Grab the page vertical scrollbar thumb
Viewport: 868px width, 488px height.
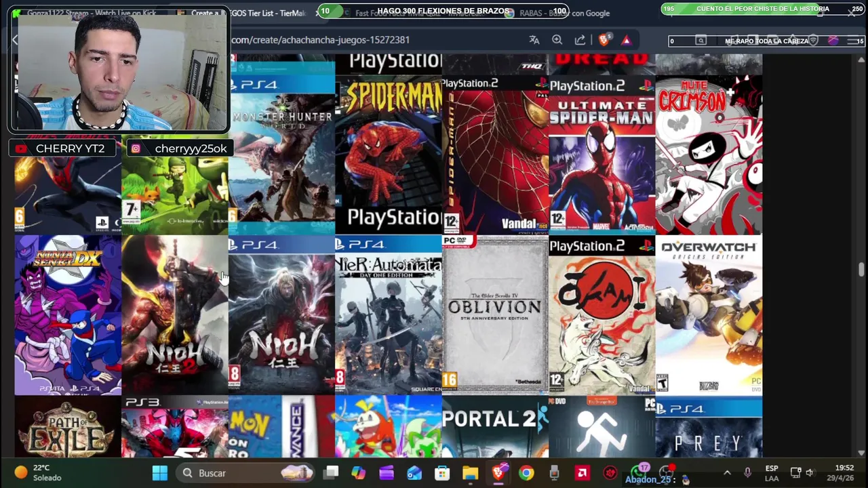click(861, 269)
